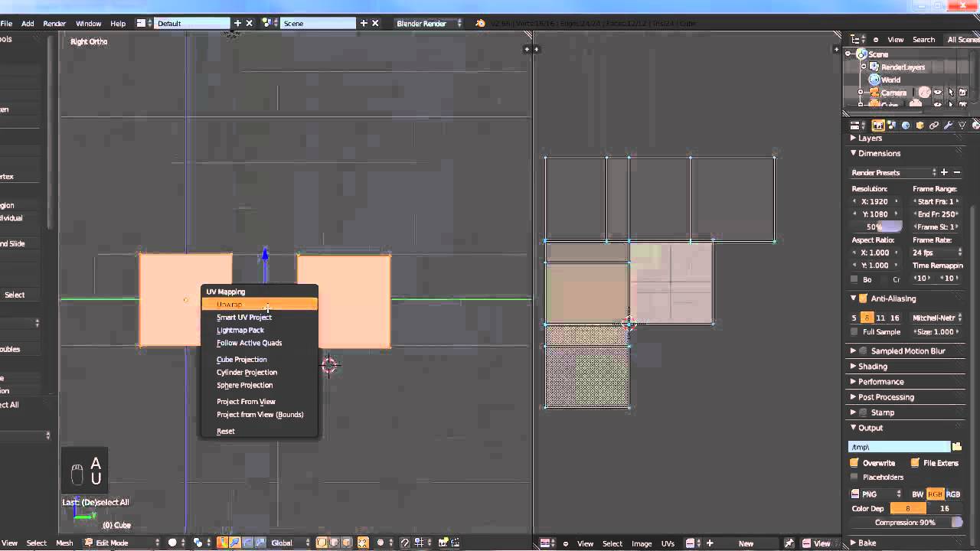Expand the Shading panel
Viewport: 980px width, 551px height.
point(873,367)
